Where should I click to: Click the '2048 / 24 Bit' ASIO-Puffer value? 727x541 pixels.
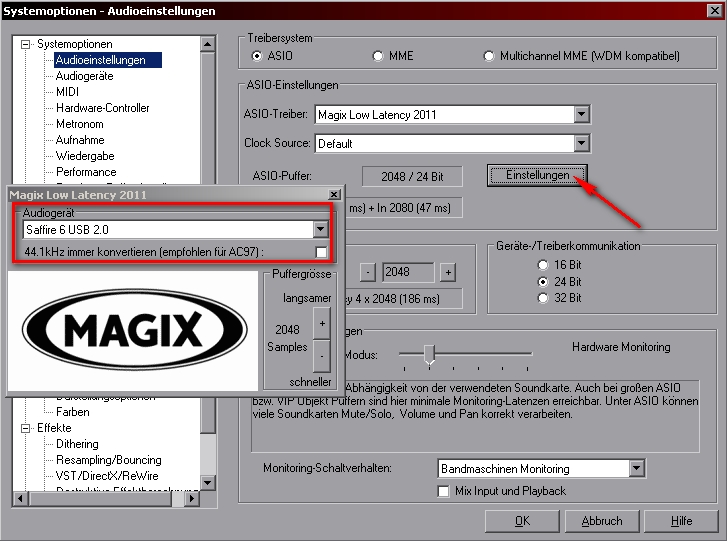tap(412, 177)
